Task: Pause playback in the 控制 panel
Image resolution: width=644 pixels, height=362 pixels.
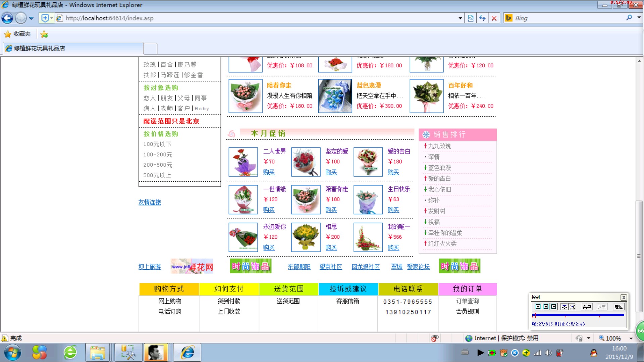Action: [538, 306]
